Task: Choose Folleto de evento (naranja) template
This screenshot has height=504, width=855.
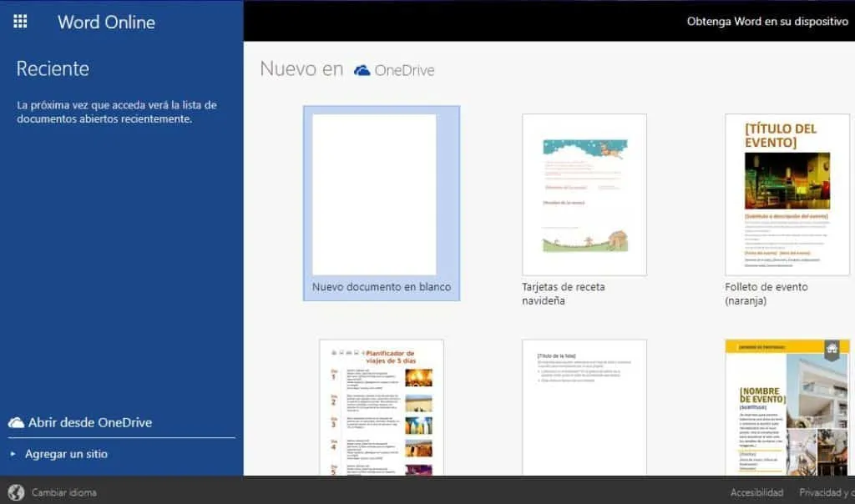Action: pyautogui.click(x=787, y=194)
